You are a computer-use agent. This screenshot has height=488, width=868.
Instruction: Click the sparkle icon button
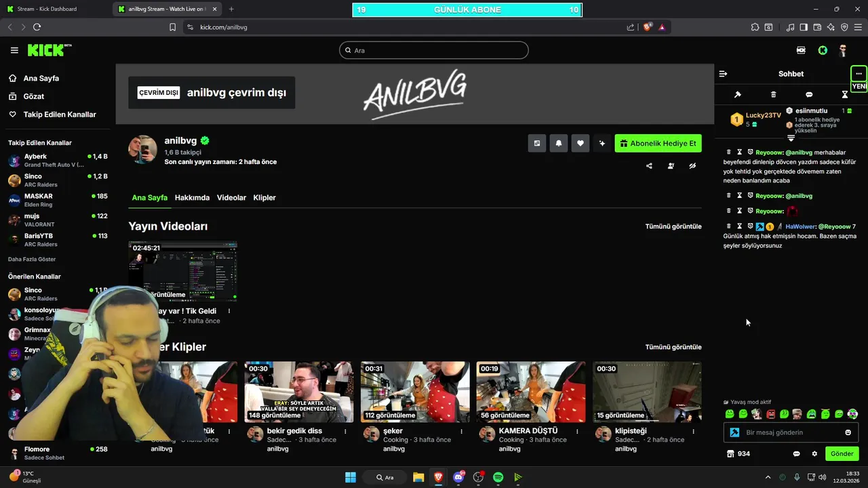601,143
